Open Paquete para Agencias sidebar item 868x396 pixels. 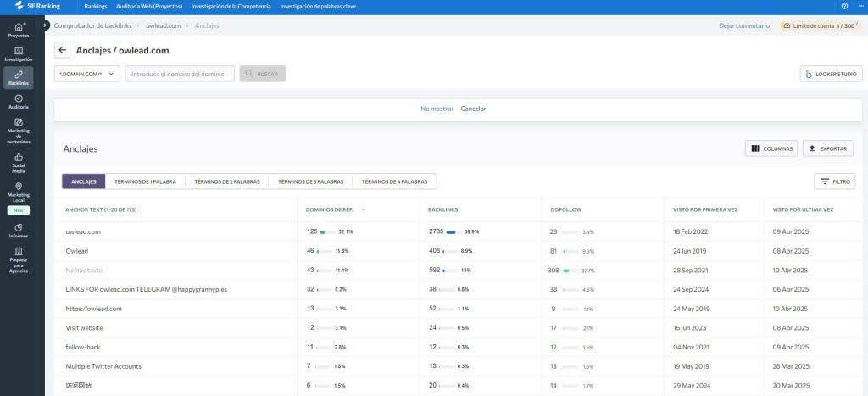coord(19,260)
